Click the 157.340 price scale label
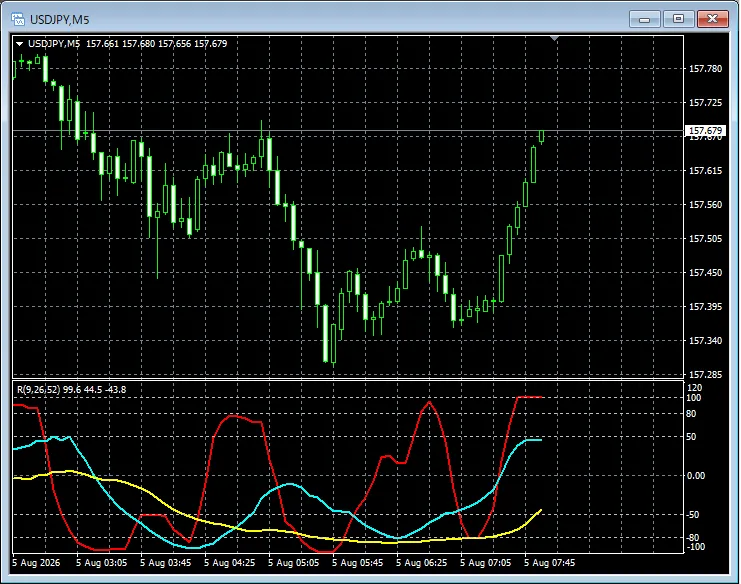The image size is (741, 584). point(705,341)
